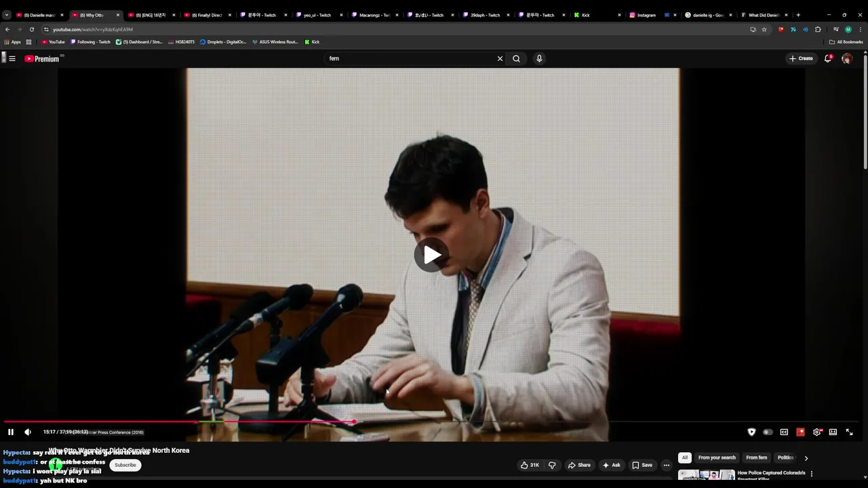The width and height of the screenshot is (868, 488).
Task: Open the Chrome three-dot menu
Action: (x=861, y=29)
